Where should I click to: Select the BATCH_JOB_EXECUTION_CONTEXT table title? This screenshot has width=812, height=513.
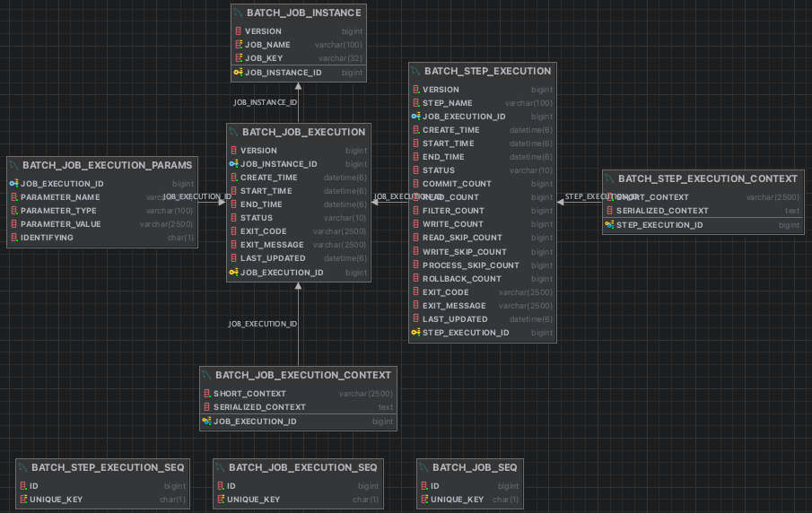point(303,375)
